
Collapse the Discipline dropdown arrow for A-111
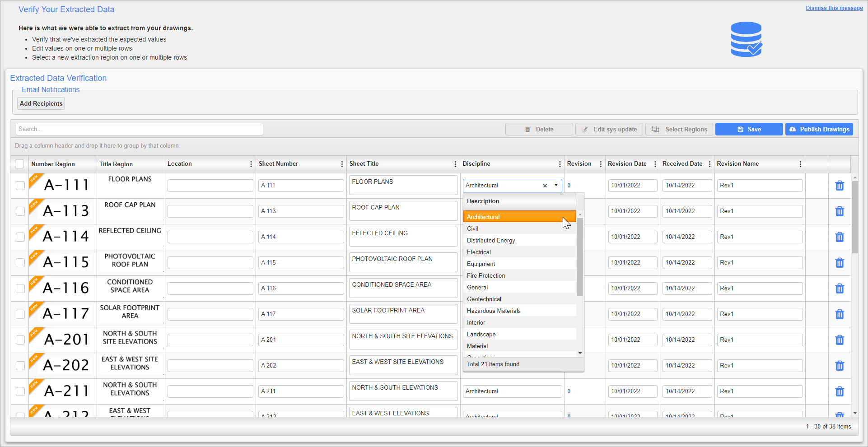[x=556, y=186]
